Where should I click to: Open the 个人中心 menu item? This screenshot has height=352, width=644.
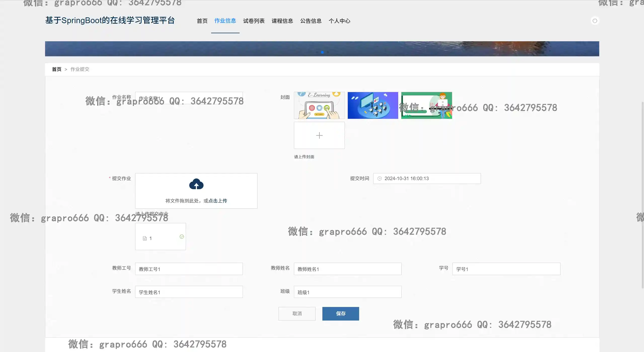click(x=339, y=21)
